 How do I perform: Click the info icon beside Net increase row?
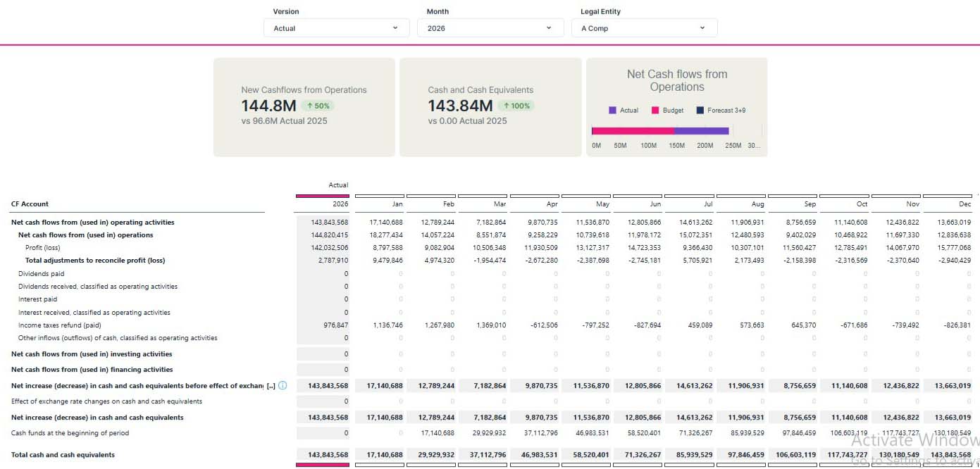click(x=283, y=386)
